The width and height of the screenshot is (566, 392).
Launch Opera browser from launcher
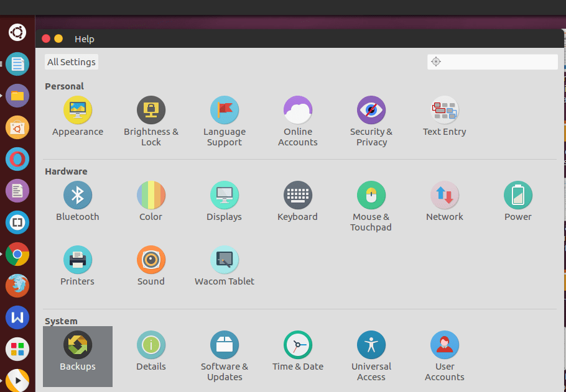pyautogui.click(x=17, y=159)
